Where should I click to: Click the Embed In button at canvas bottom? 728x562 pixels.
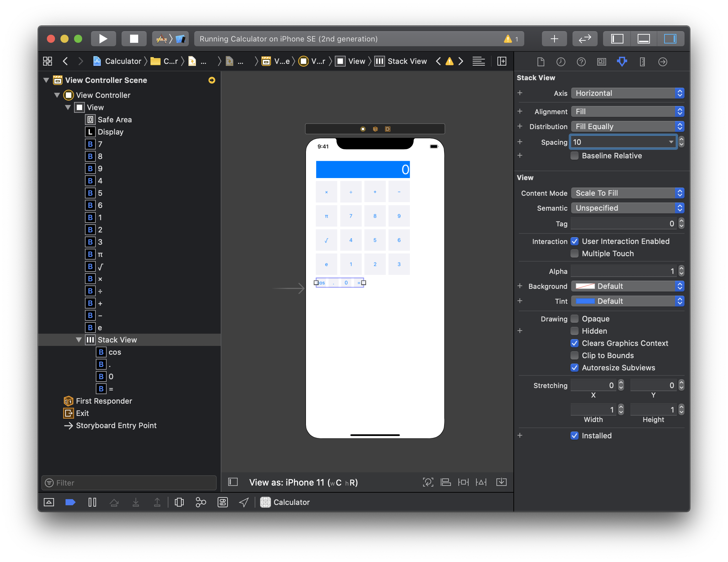pyautogui.click(x=501, y=482)
